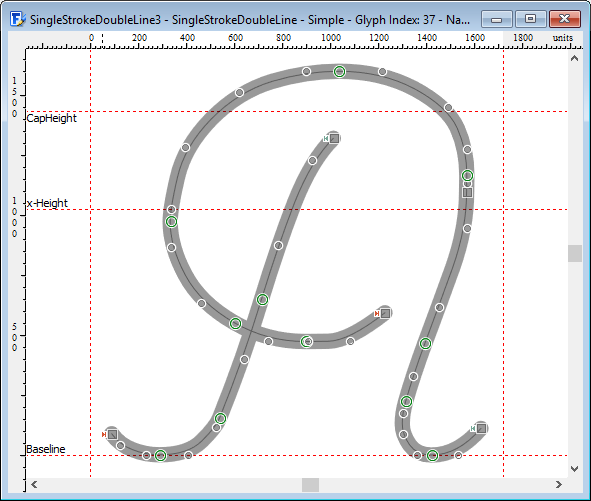Click the vertical scrollbar thumb
Image resolution: width=591 pixels, height=501 pixels.
pos(575,253)
